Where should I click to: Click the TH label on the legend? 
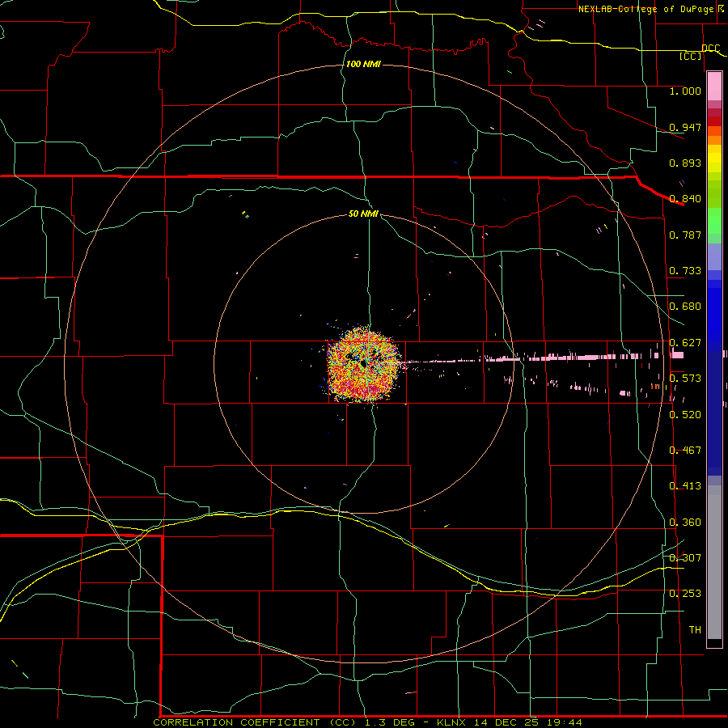click(x=695, y=630)
